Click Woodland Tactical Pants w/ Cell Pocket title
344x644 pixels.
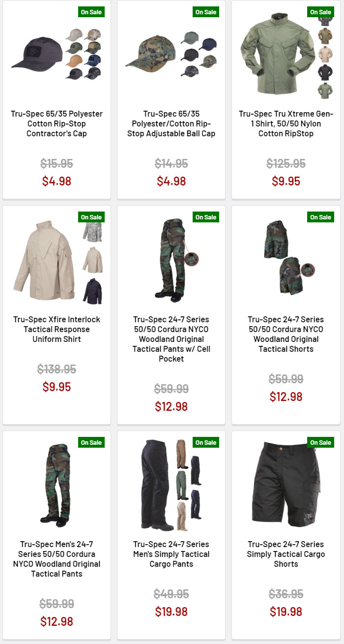[x=171, y=339]
